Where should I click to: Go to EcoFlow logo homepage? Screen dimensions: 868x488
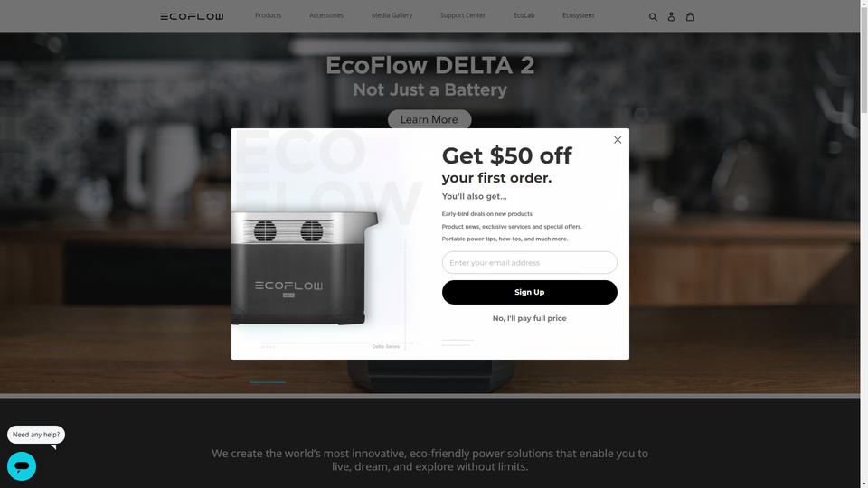coord(192,16)
